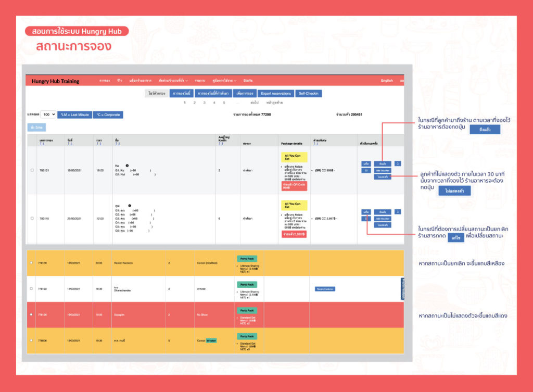This screenshot has width=533, height=392.
Task: Open the 100 rows-per-page dropdown
Action: 48,115
